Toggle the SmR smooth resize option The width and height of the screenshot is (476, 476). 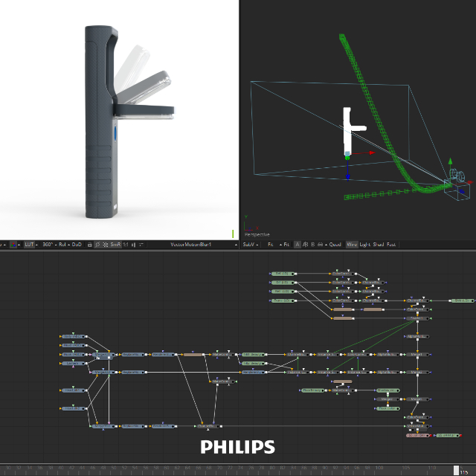[115, 244]
